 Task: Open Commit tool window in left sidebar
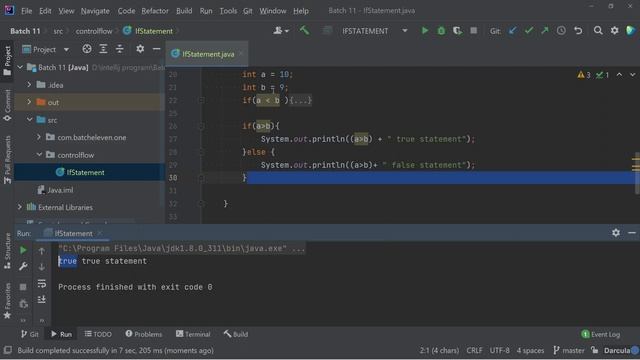tap(7, 105)
